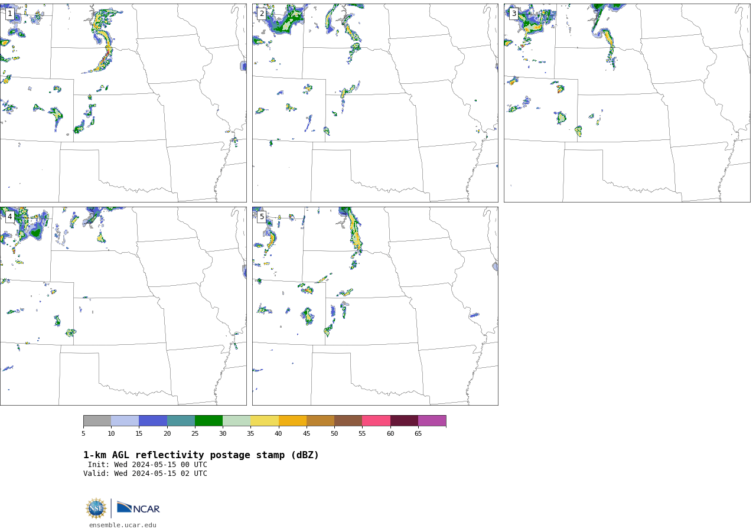The image size is (756, 532).
Task: Click the brown 50-55 dBZ swatch
Action: (348, 420)
